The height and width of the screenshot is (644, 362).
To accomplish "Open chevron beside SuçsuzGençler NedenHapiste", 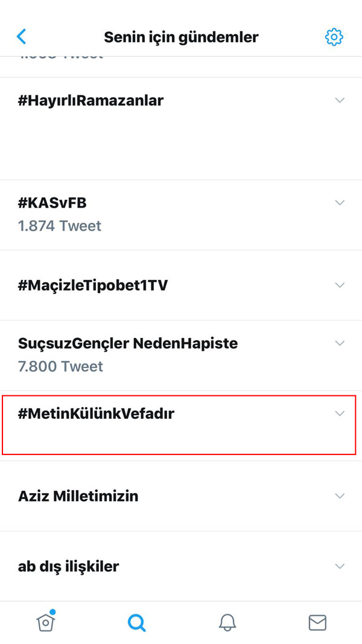I will coord(340,343).
